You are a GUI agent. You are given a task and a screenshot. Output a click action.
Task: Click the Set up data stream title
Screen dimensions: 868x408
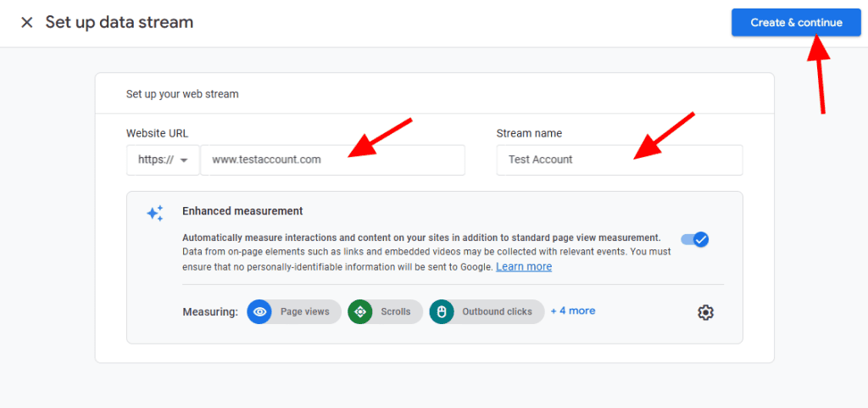point(119,22)
